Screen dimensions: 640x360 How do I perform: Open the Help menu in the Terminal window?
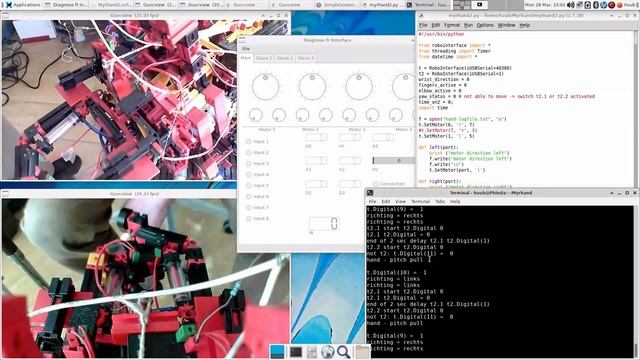pyautogui.click(x=455, y=202)
